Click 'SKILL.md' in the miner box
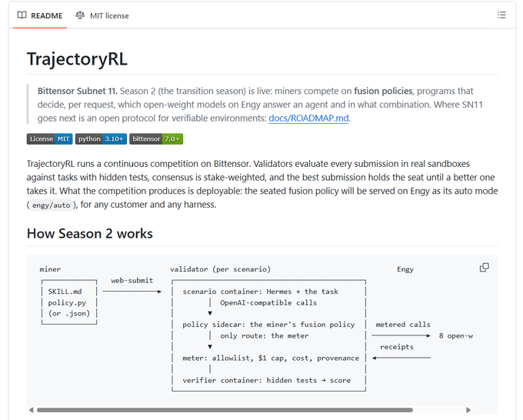Screen dimensions: 523x420 [65, 292]
